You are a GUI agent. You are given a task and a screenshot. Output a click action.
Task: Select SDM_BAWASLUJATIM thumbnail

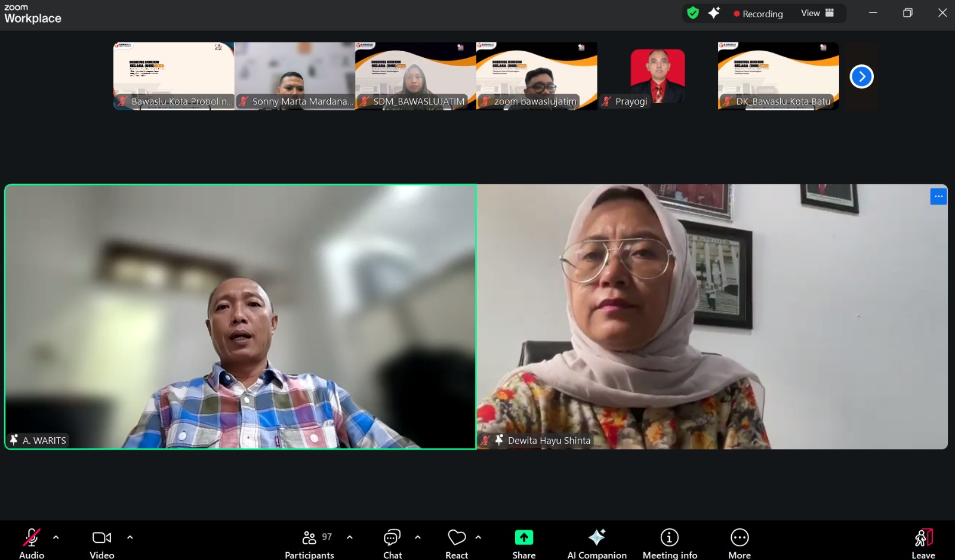tap(415, 76)
